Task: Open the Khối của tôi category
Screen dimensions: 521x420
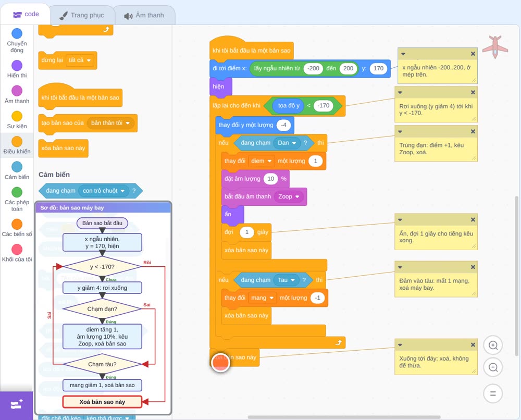Action: tap(17, 253)
